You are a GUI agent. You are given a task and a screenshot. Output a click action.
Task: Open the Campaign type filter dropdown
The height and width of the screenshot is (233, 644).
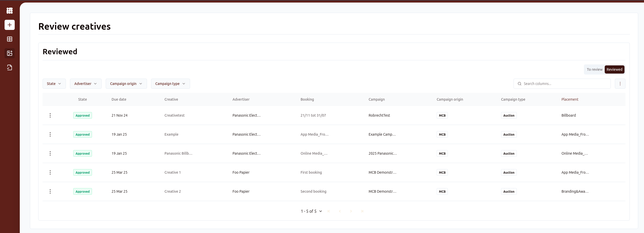(x=170, y=84)
